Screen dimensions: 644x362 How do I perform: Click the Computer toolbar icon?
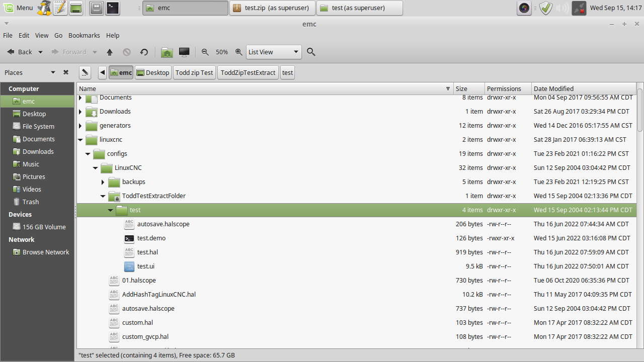(184, 52)
